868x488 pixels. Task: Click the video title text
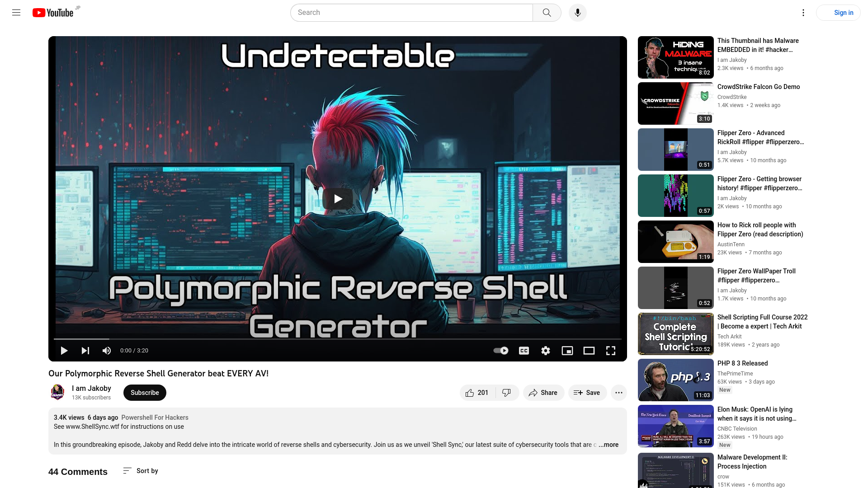[x=158, y=373]
